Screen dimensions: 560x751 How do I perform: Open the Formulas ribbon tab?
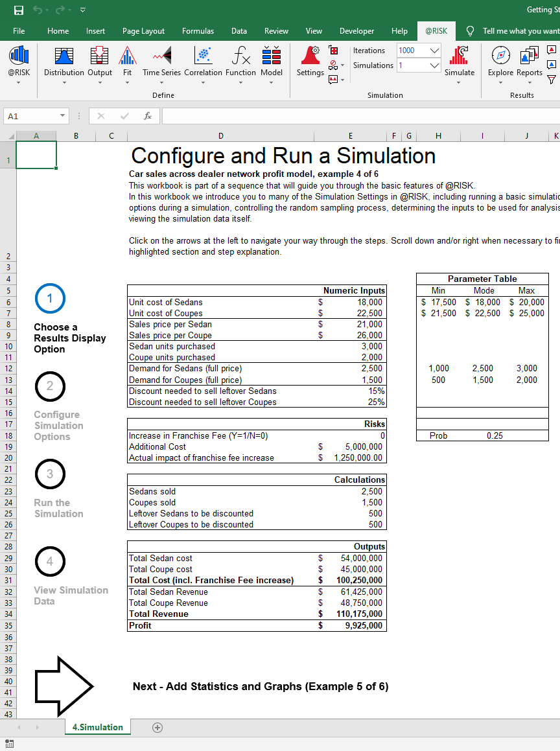tap(198, 30)
